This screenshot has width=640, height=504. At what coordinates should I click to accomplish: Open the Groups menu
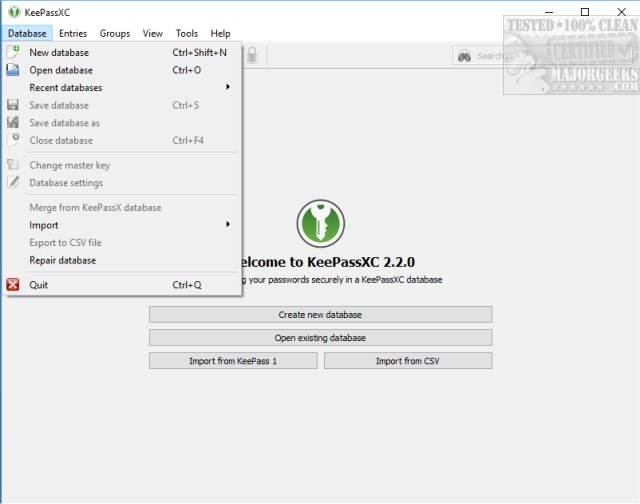click(x=115, y=33)
